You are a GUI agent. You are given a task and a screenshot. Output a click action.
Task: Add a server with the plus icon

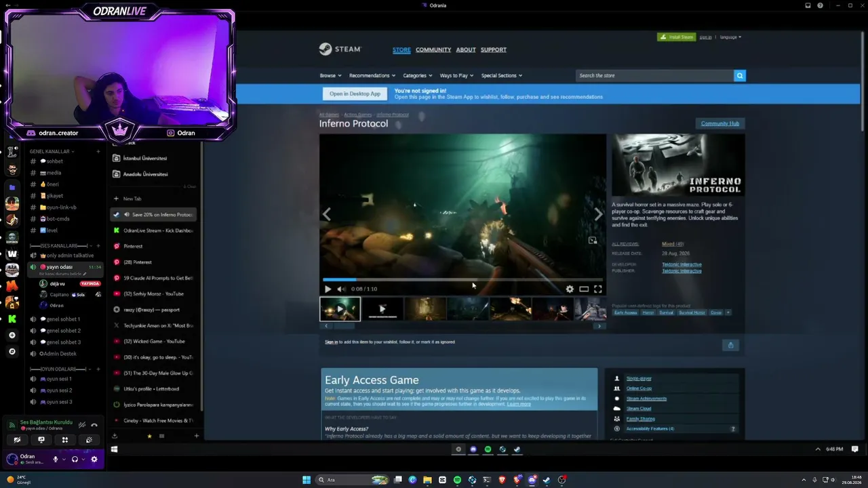tap(12, 335)
